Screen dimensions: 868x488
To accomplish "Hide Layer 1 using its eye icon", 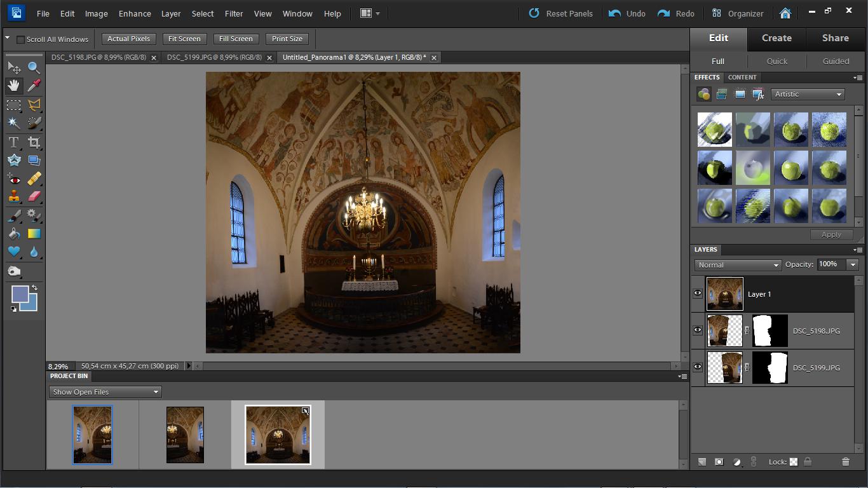I will pos(698,294).
